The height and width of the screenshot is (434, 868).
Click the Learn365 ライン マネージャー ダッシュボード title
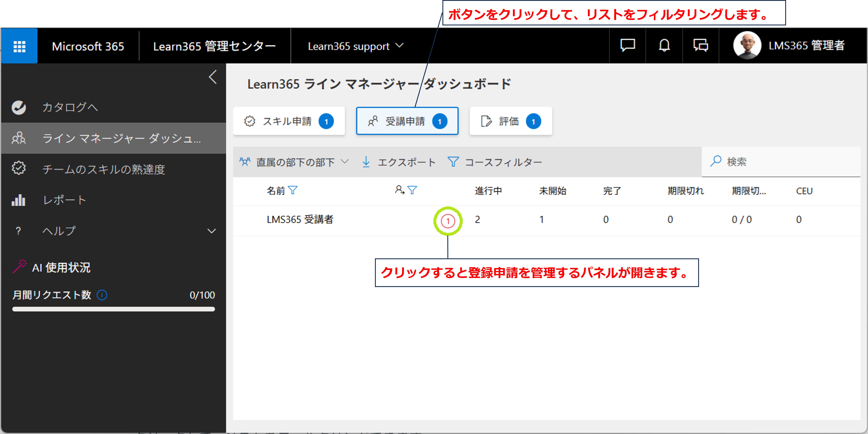379,84
